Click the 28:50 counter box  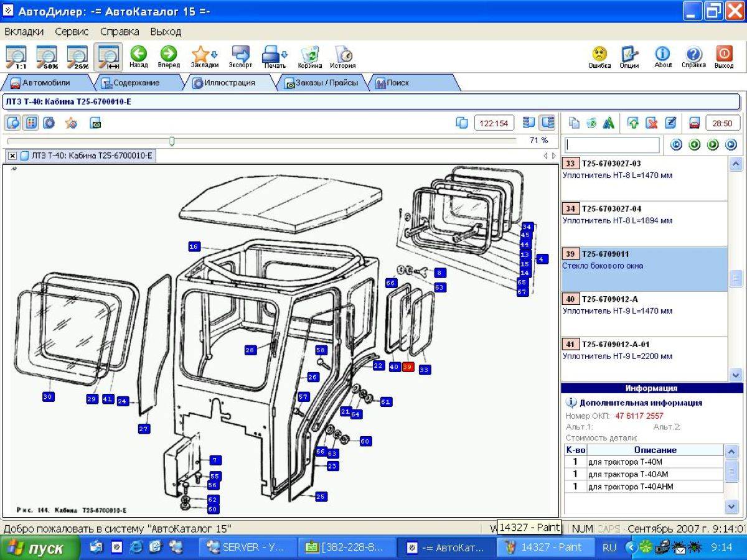723,123
